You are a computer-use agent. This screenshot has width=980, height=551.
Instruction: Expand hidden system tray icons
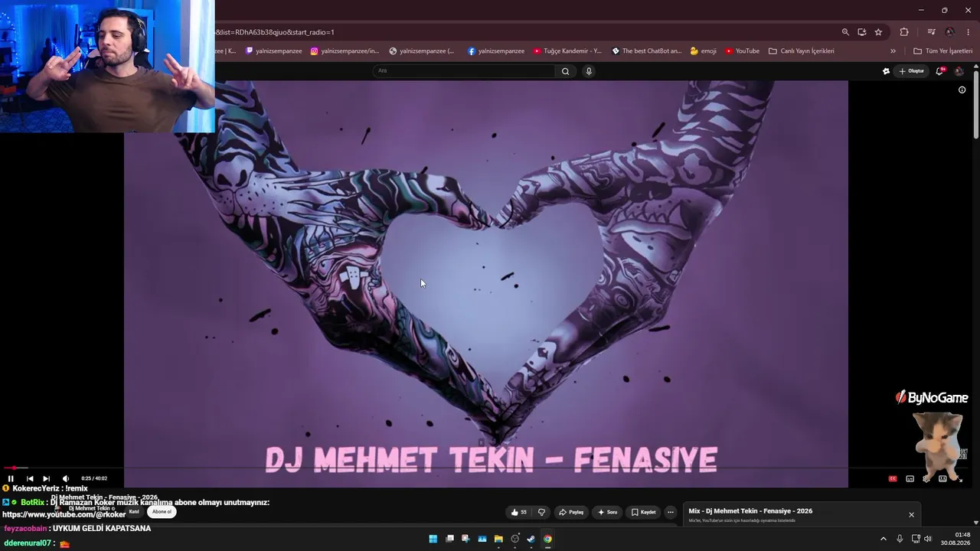point(883,539)
